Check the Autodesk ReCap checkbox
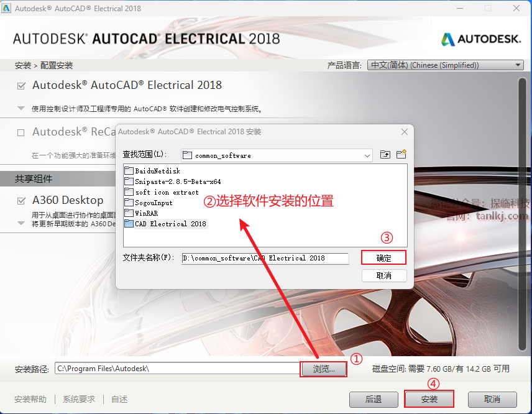 tap(21, 132)
